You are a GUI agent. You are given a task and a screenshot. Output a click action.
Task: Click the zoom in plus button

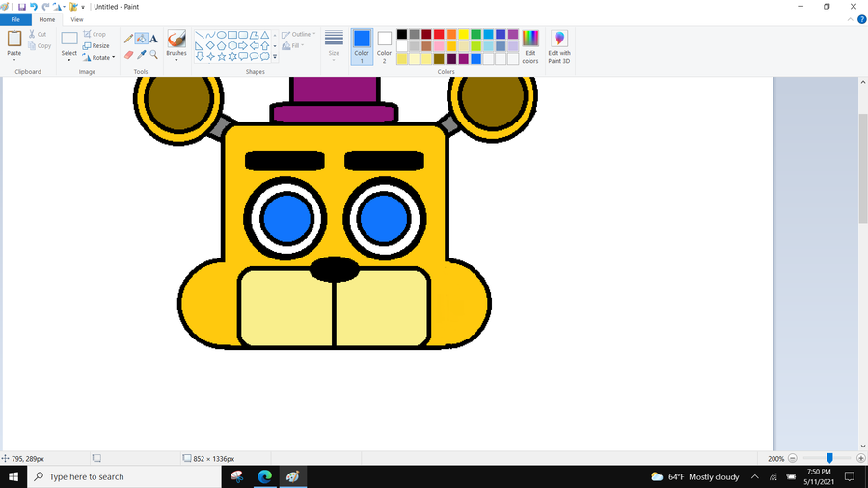click(x=861, y=458)
